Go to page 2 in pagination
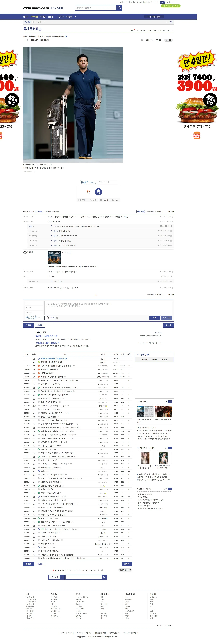This screenshot has height=644, width=221. [x=56, y=570]
